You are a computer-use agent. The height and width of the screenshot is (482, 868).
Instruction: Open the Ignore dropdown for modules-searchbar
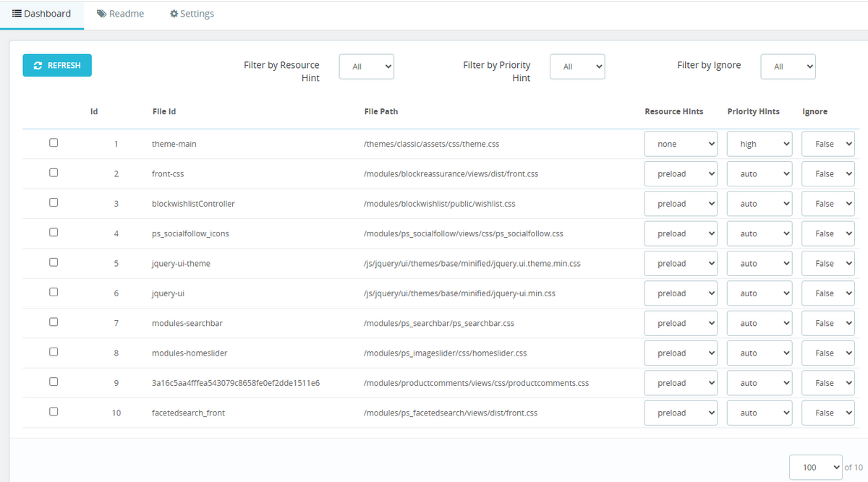[827, 322]
